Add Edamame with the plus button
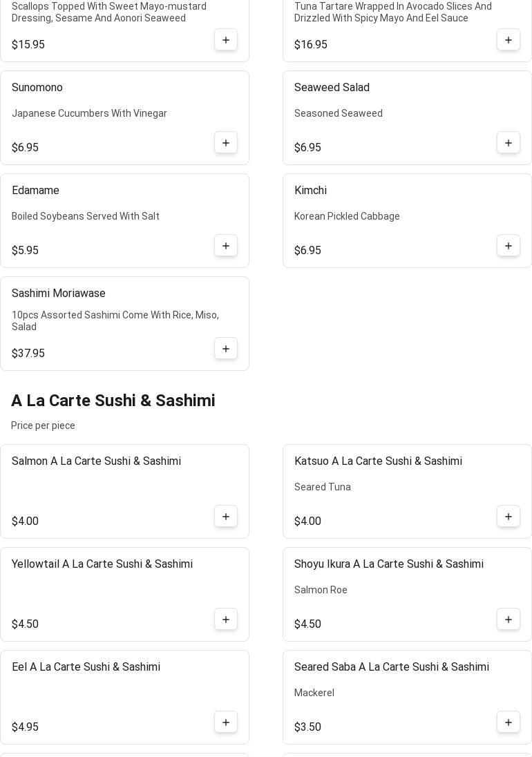532x757 pixels. click(x=226, y=246)
